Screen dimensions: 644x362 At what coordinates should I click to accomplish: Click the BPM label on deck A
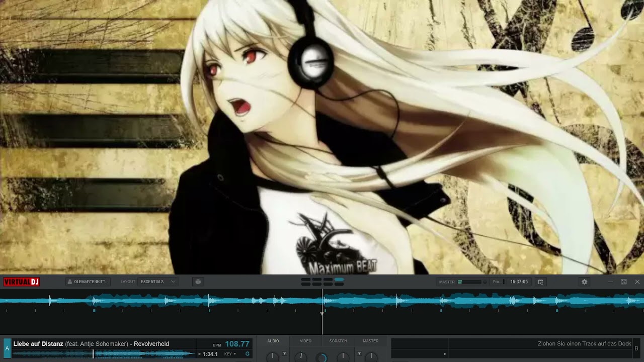tap(217, 345)
